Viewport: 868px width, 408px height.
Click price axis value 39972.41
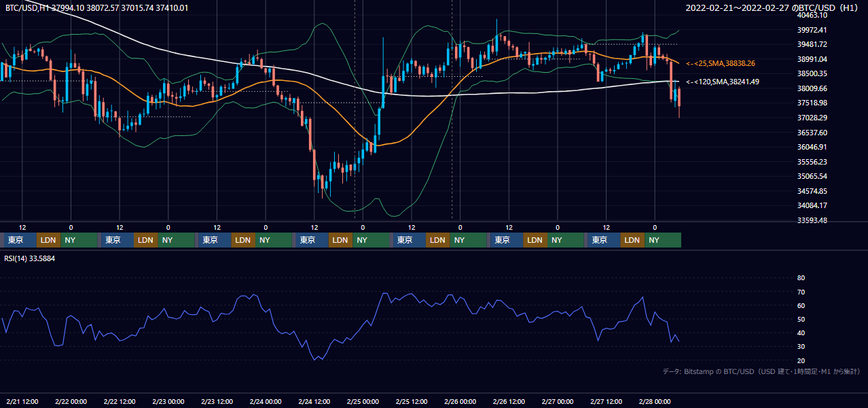click(812, 30)
